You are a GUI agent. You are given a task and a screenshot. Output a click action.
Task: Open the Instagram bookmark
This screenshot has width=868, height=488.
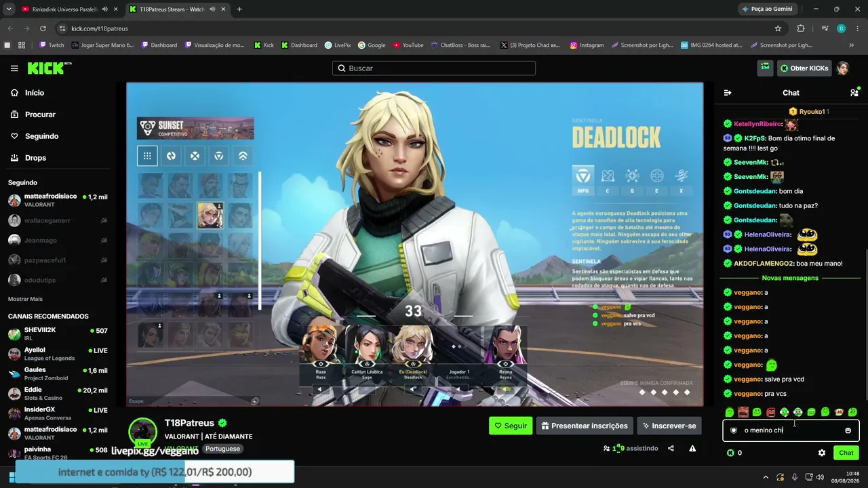tap(587, 45)
